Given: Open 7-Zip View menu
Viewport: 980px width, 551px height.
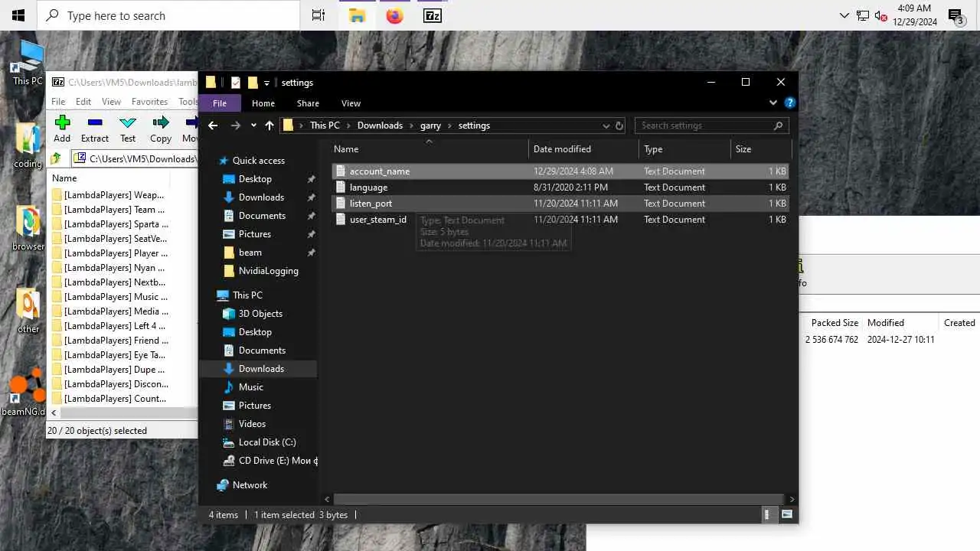Looking at the screenshot, I should [x=111, y=101].
